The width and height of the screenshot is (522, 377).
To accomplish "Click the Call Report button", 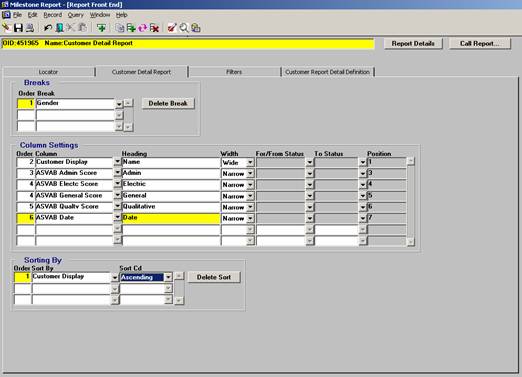I will (480, 43).
